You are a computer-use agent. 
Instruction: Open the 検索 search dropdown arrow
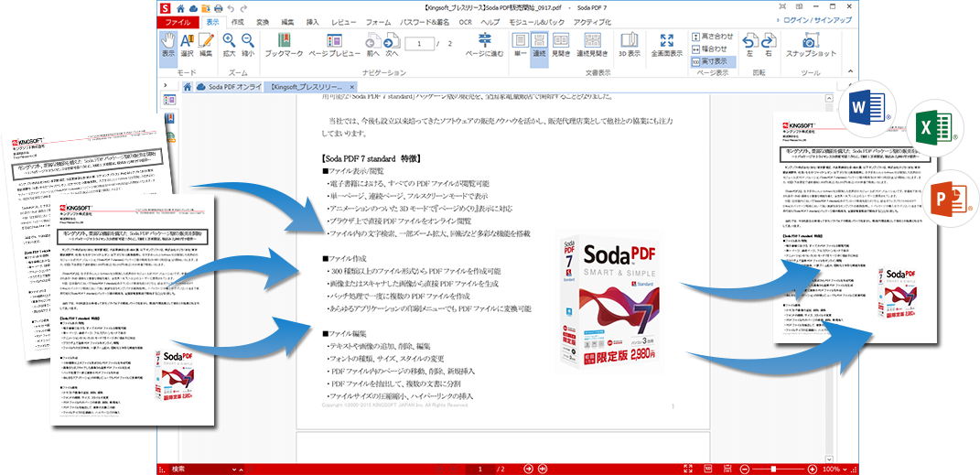(234, 469)
